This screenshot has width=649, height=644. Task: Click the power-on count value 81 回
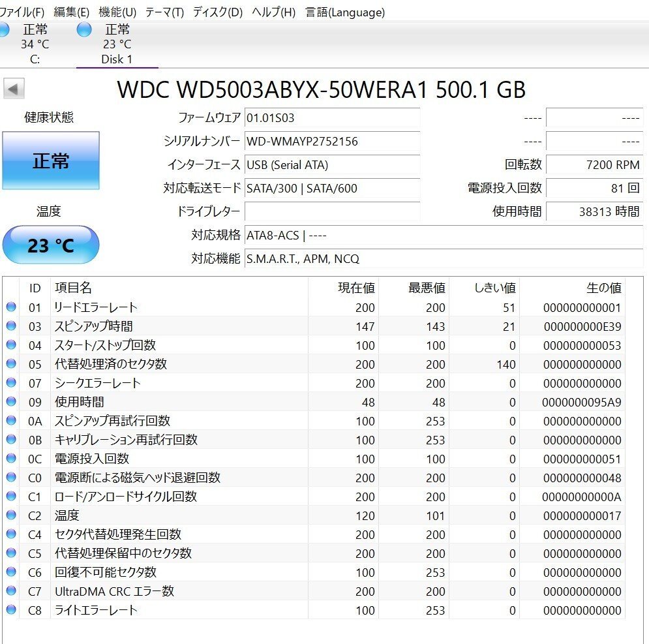pos(595,189)
